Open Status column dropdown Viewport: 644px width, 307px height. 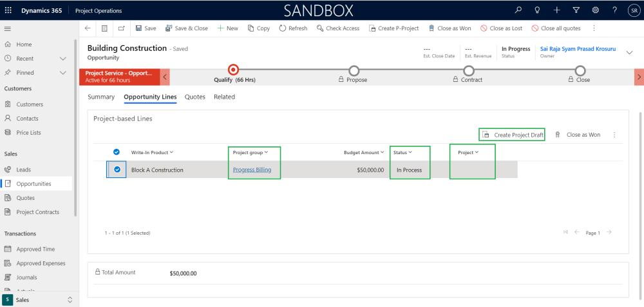click(x=402, y=152)
